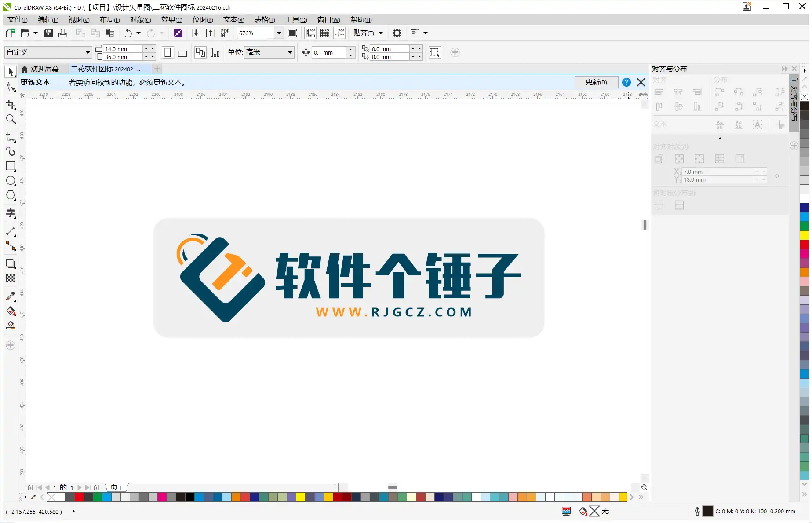812x523 pixels.
Task: Click the nudge distance 0.1 mm field
Action: click(x=329, y=52)
